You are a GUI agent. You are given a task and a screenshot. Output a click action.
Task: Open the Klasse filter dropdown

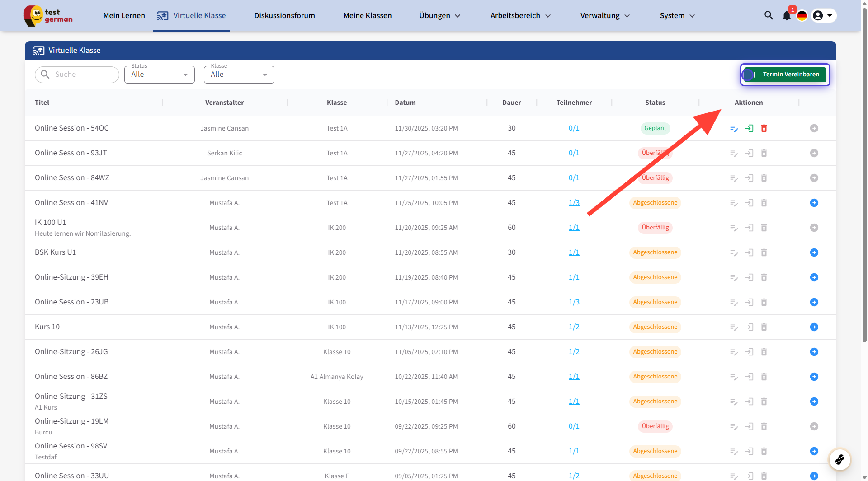tap(239, 75)
